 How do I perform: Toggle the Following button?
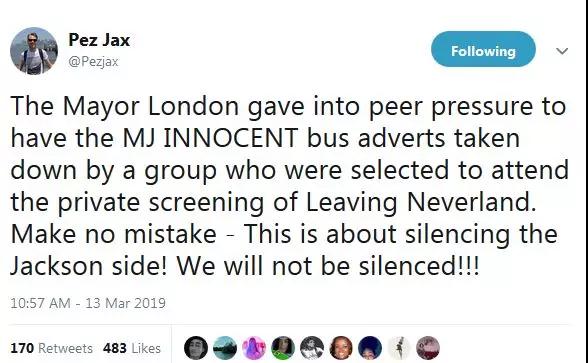483,49
